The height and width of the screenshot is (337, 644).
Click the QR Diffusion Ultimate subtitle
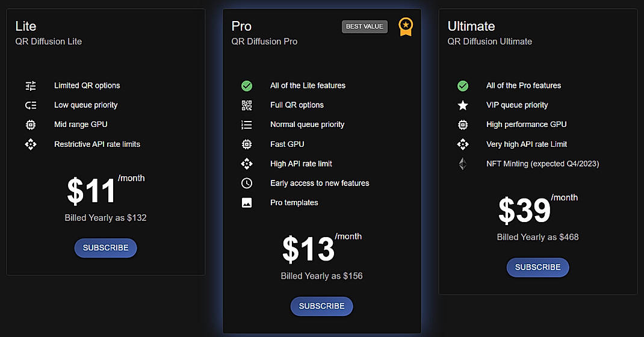[x=489, y=42]
